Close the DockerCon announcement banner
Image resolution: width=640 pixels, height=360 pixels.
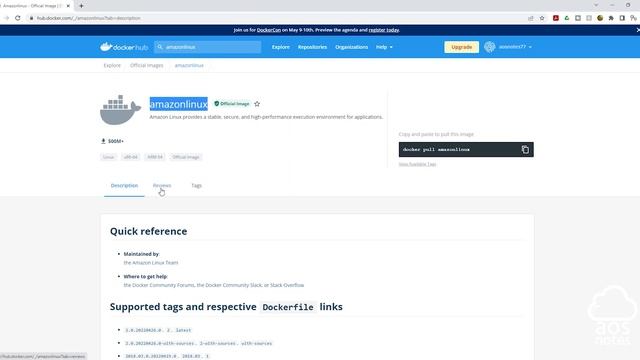pyautogui.click(x=638, y=30)
